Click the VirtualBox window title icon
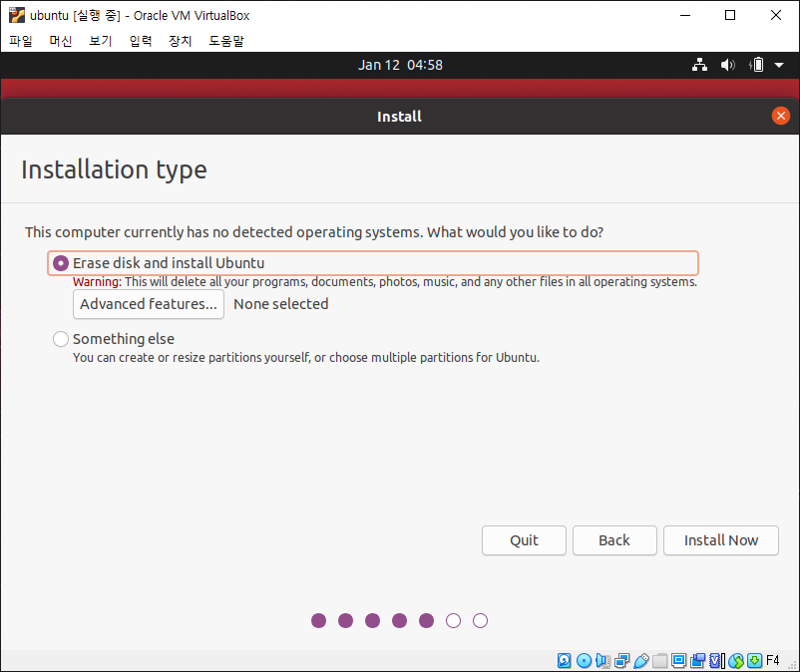Viewport: 800px width, 672px height. [17, 15]
